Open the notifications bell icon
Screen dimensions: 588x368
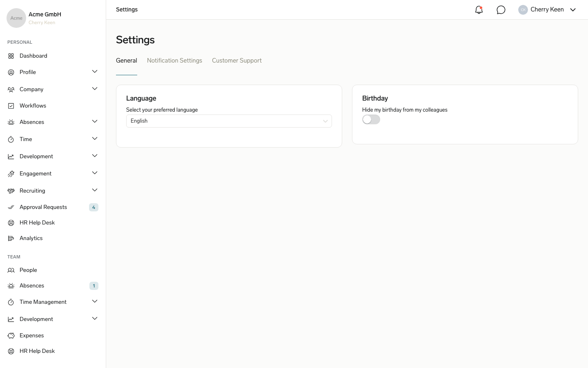pos(479,10)
